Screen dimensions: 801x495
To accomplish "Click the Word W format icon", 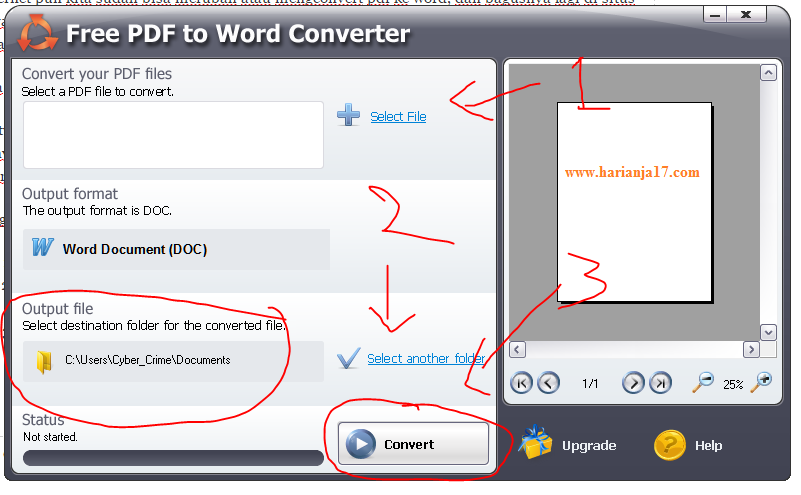I will [42, 247].
